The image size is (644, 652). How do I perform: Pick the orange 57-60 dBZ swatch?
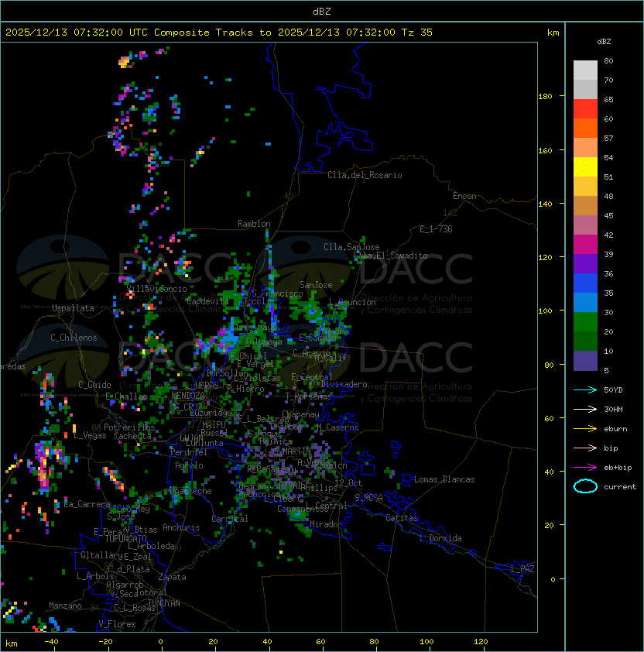(x=585, y=128)
